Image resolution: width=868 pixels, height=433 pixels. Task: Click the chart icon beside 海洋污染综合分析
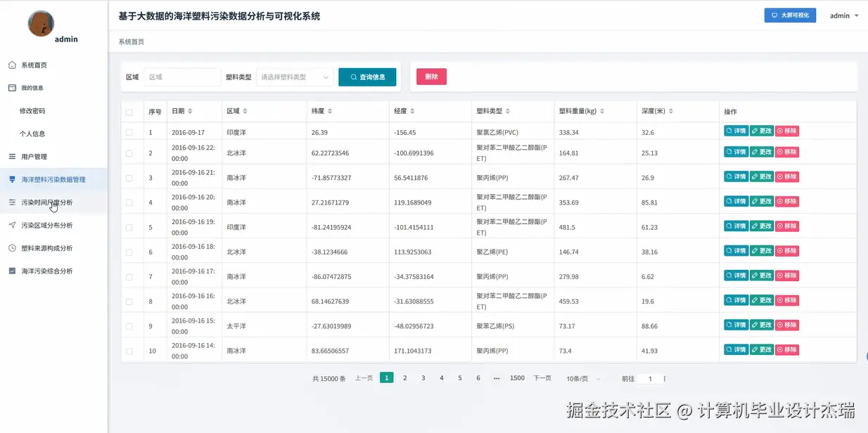(12, 271)
